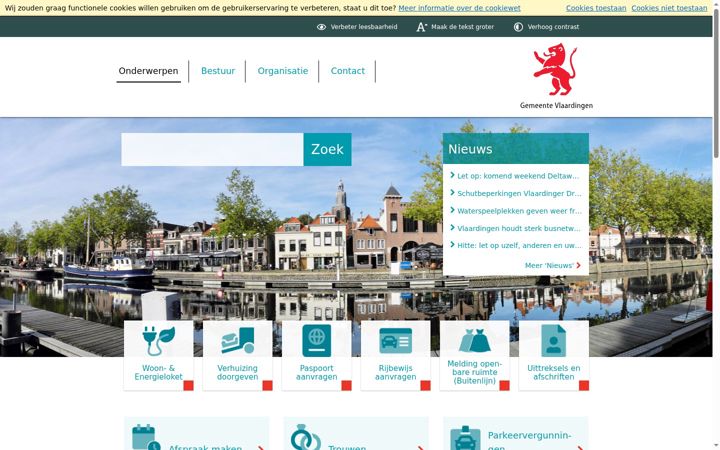Open news item 'Let op: komend weekend Deltaw...'
The height and width of the screenshot is (450, 720).
(x=518, y=176)
